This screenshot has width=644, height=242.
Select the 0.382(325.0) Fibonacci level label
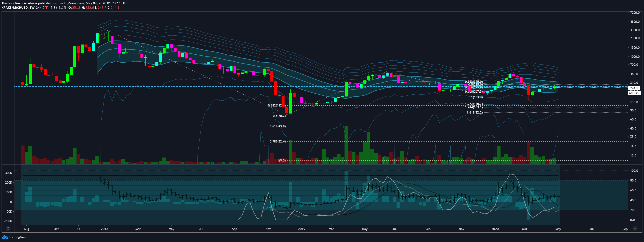coord(474,82)
